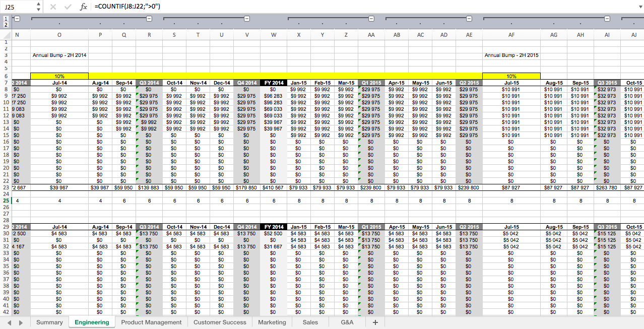Click the 'Q3 2014' header in row 7

(149, 83)
